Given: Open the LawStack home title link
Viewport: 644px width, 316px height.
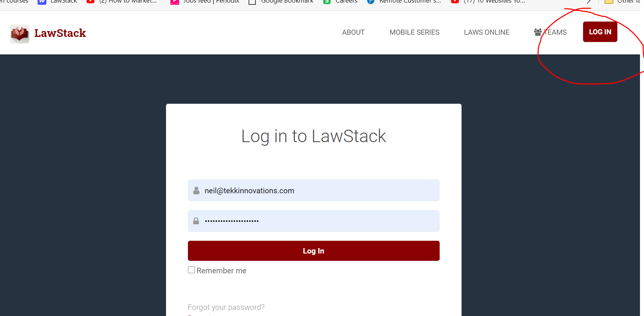Looking at the screenshot, I should 60,33.
